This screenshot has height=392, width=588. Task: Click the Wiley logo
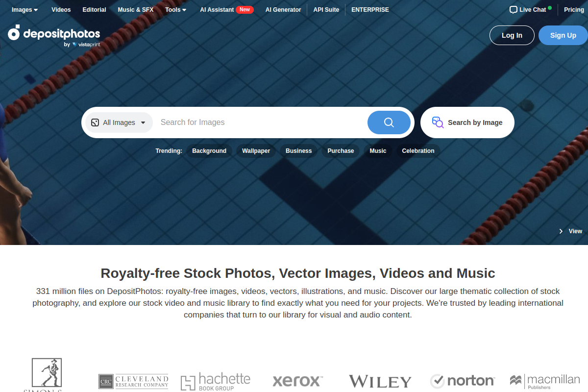[x=380, y=381]
